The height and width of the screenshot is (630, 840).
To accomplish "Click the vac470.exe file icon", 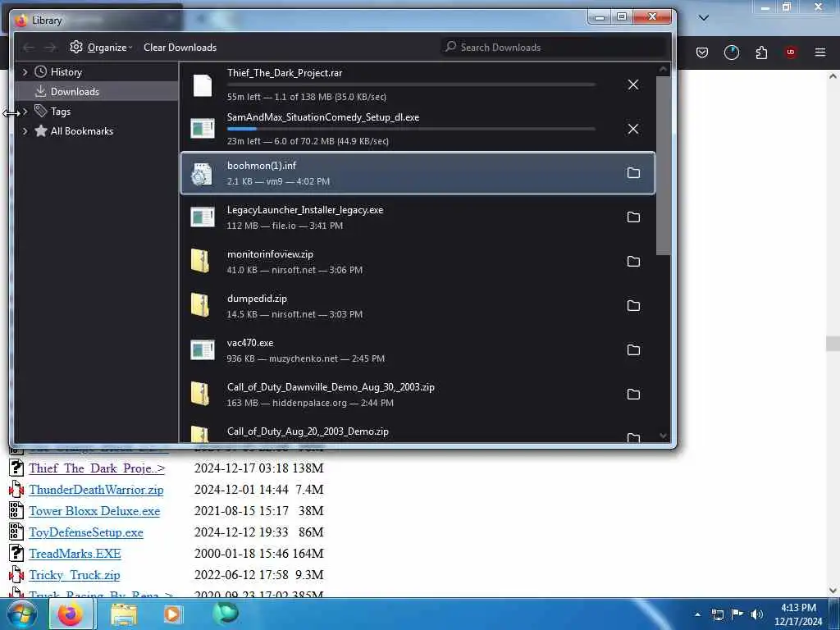I will (203, 349).
